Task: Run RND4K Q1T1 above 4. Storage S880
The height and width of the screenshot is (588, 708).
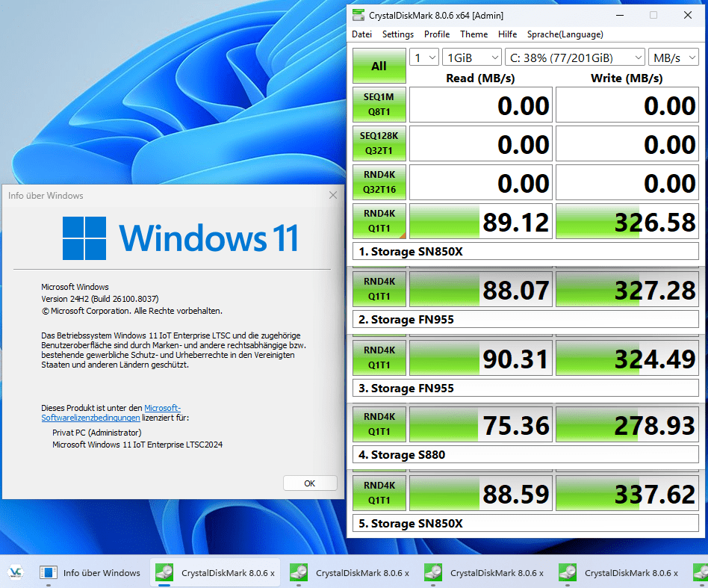Action: click(379, 424)
